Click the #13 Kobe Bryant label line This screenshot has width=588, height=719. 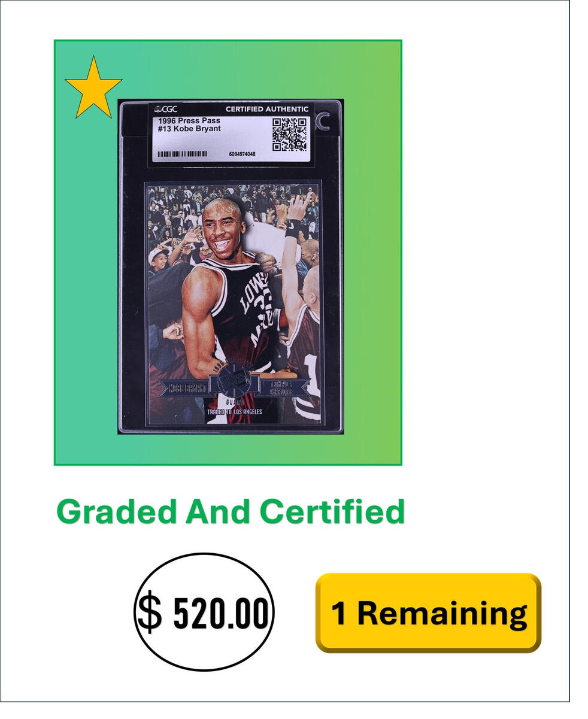point(189,129)
